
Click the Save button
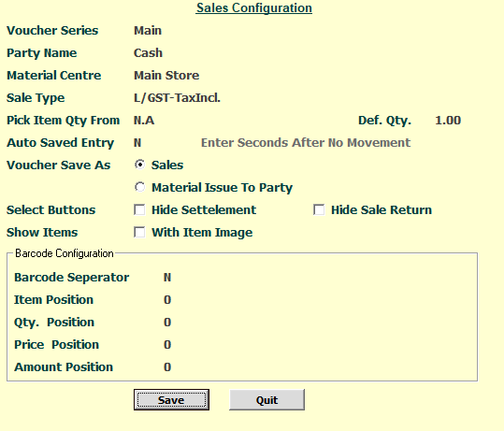pos(171,400)
